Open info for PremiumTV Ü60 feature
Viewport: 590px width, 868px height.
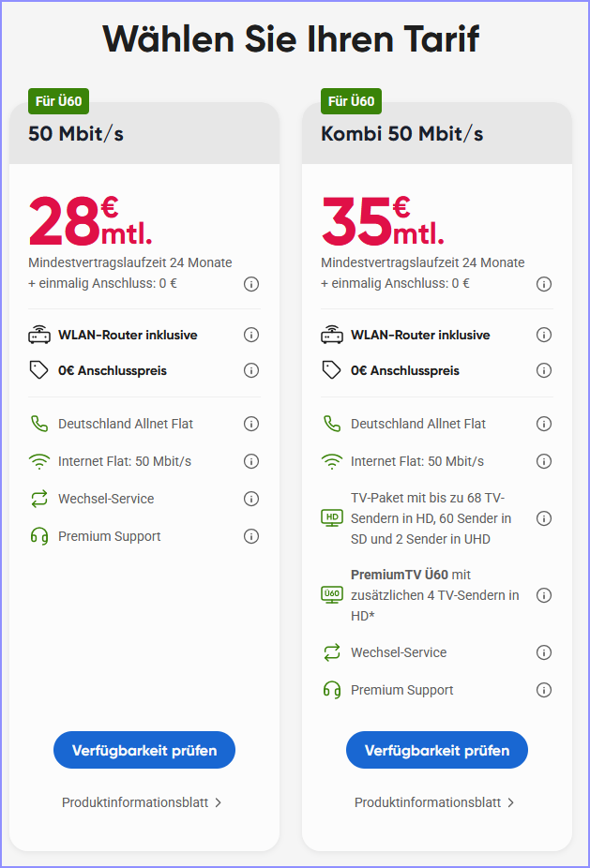pyautogui.click(x=544, y=595)
